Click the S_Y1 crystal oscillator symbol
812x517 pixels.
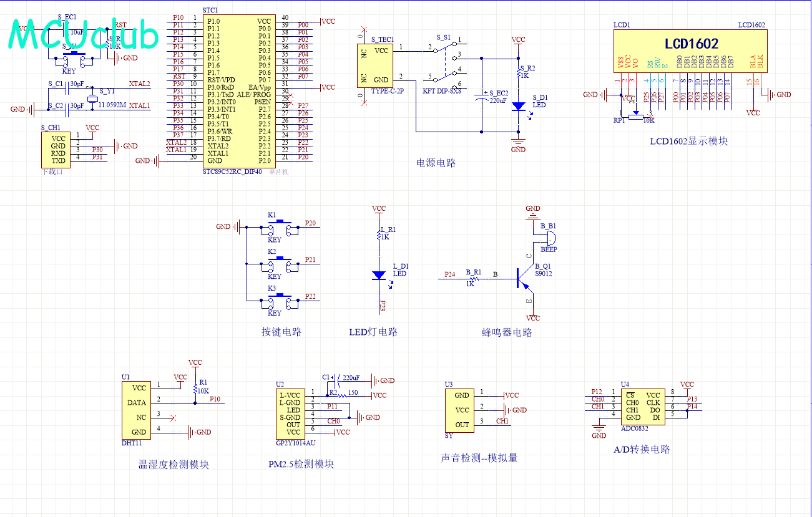pyautogui.click(x=93, y=99)
